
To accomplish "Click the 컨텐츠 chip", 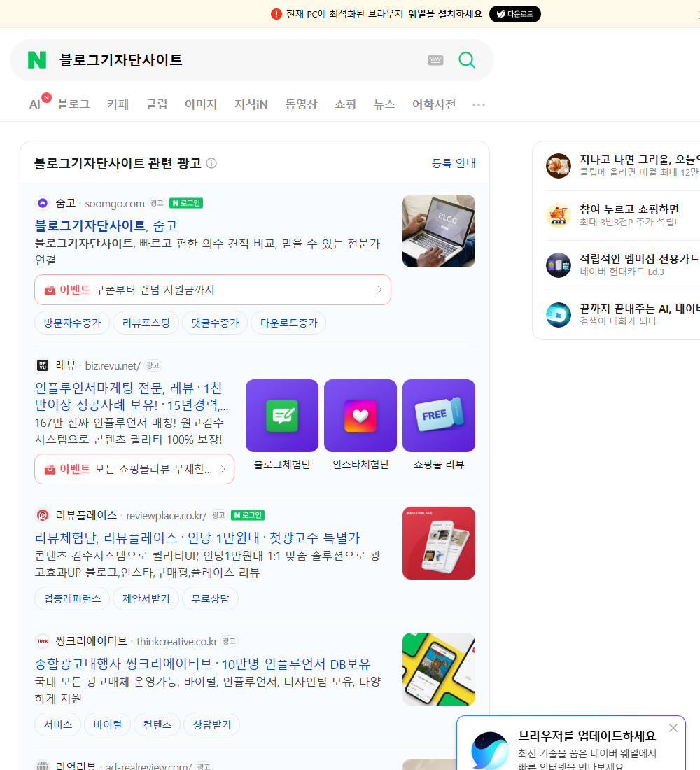I will click(x=157, y=724).
